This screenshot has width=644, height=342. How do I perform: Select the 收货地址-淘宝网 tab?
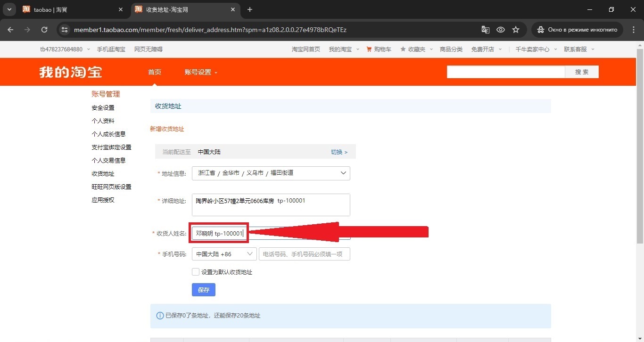tap(185, 9)
